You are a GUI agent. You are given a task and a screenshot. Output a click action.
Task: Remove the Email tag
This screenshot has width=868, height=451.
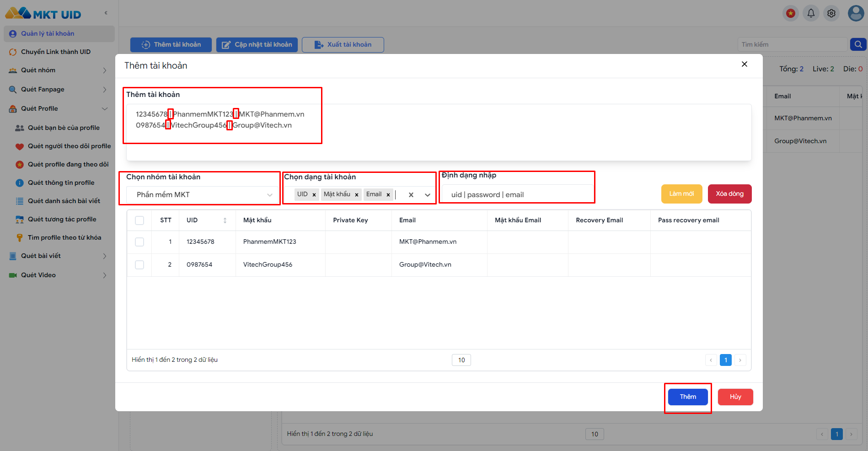[x=388, y=195]
